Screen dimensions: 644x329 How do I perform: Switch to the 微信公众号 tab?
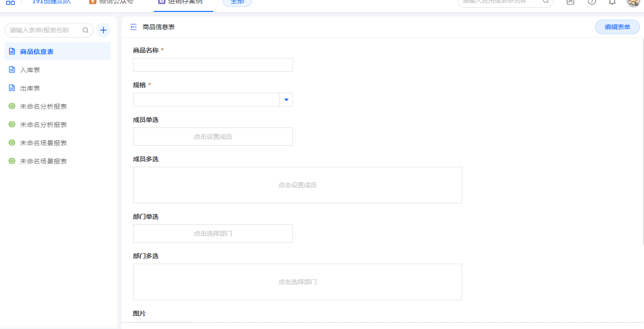116,2
